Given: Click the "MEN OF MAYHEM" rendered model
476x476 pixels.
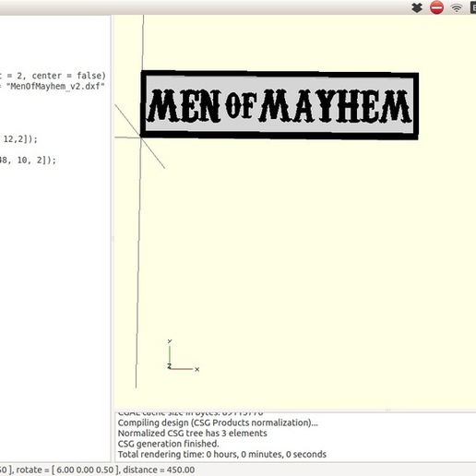Looking at the screenshot, I should coord(280,105).
